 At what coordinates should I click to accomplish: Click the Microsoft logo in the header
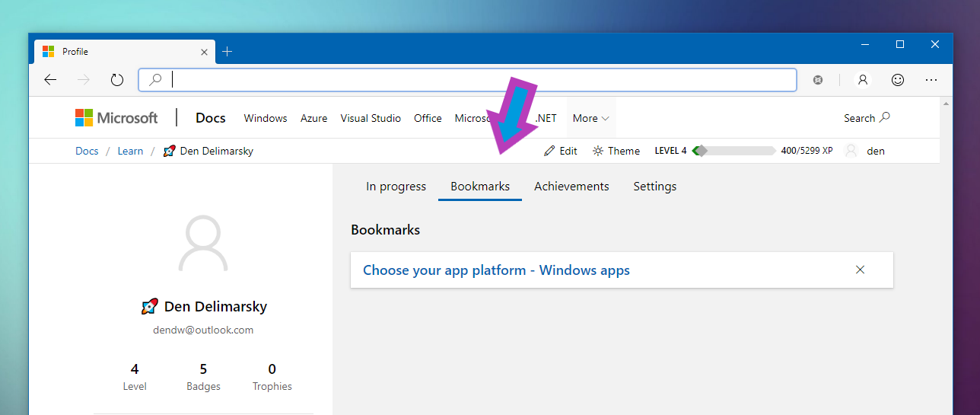coord(116,118)
